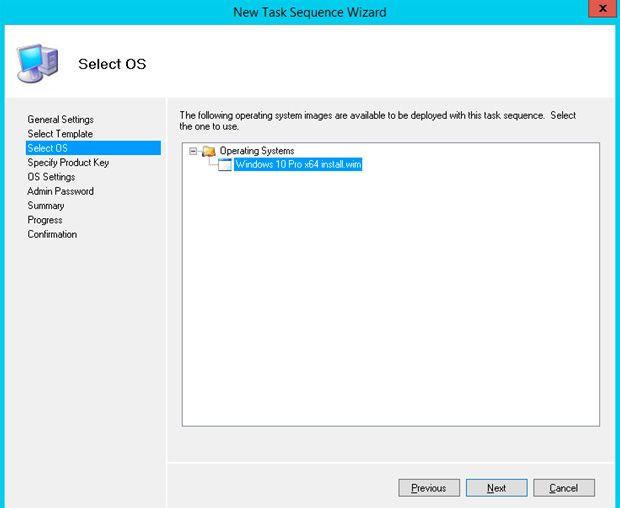View the Summary step
Viewport: 620px width, 508px height.
click(x=46, y=206)
